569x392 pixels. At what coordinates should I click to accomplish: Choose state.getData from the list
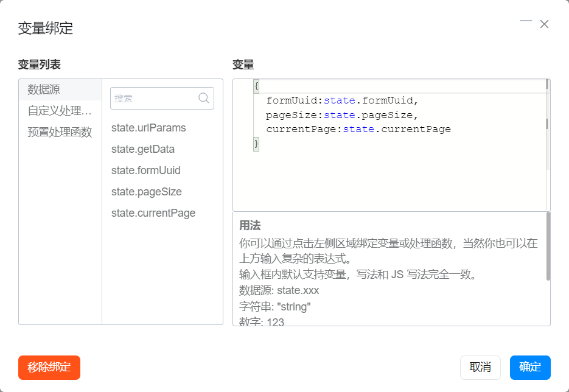[x=143, y=149]
